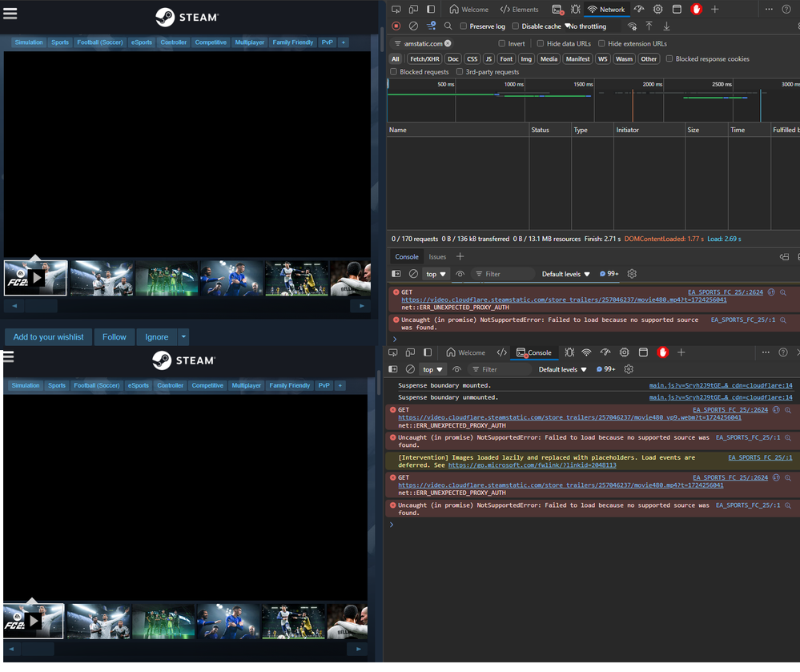800x672 pixels.
Task: Click add tab plus in upper DevTools toolbar
Action: (x=714, y=9)
